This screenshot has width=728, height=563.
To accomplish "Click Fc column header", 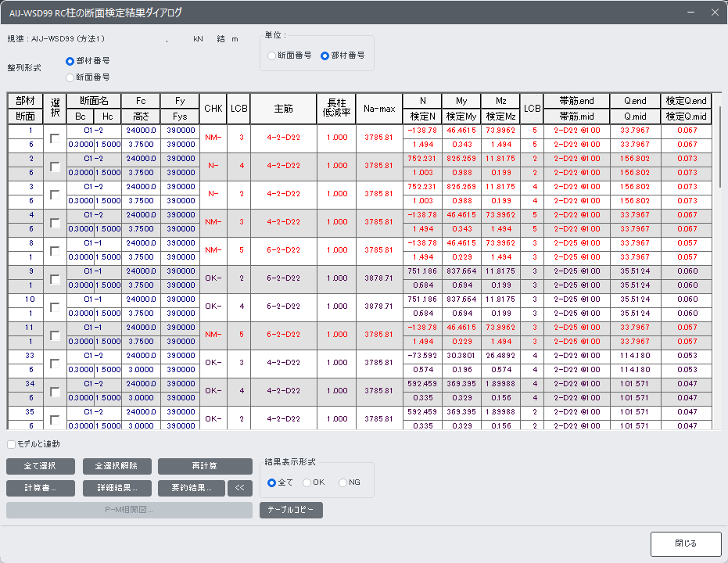I will 141,101.
